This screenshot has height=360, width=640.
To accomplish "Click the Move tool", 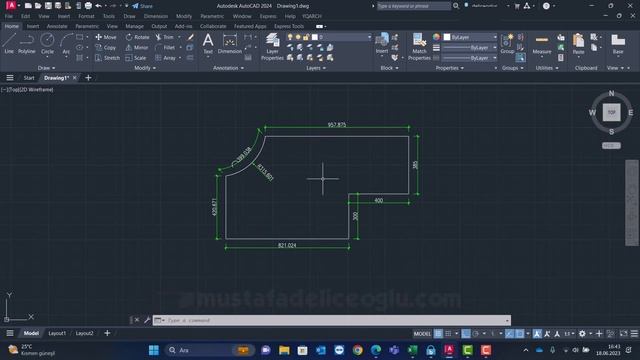I will point(106,37).
